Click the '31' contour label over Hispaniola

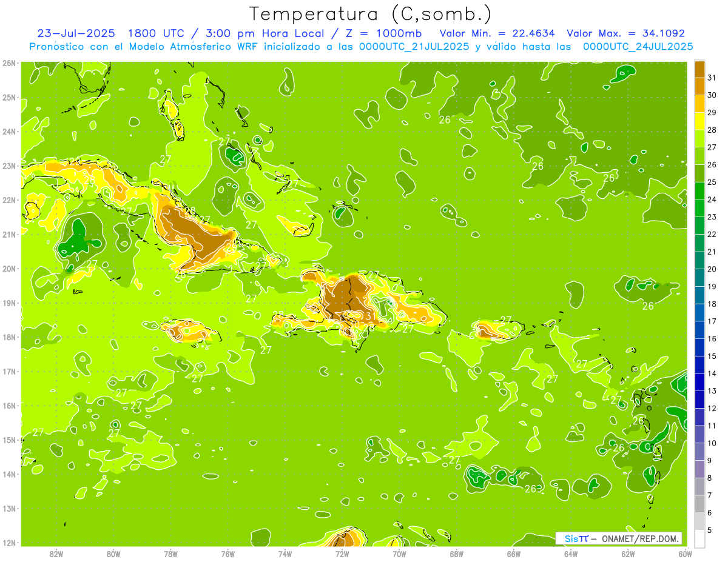click(x=369, y=316)
